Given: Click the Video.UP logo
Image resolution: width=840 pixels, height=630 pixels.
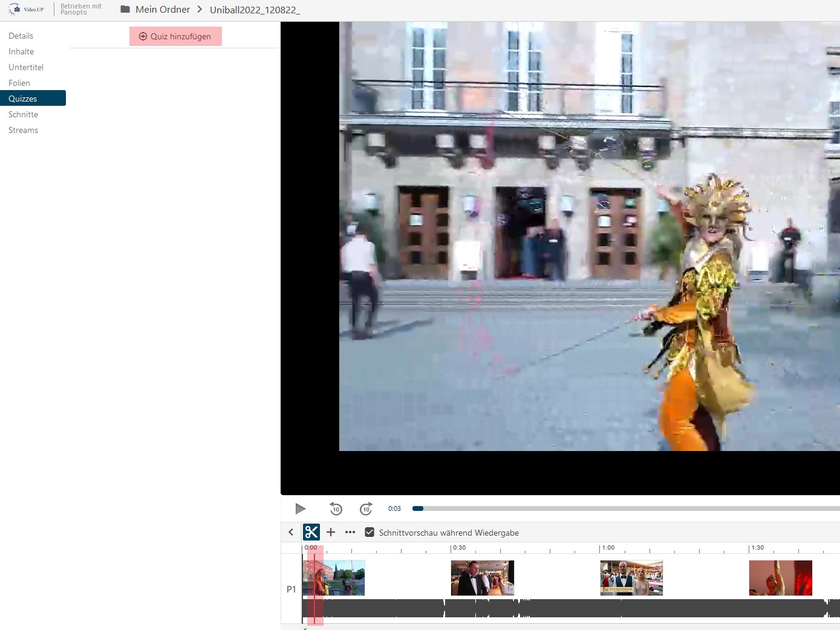Looking at the screenshot, I should (x=26, y=9).
